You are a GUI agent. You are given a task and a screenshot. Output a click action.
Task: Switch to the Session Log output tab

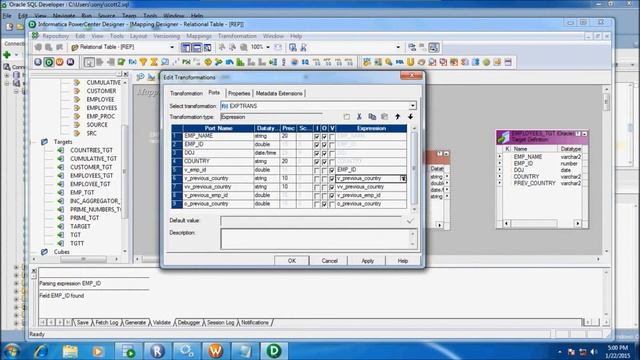click(220, 322)
